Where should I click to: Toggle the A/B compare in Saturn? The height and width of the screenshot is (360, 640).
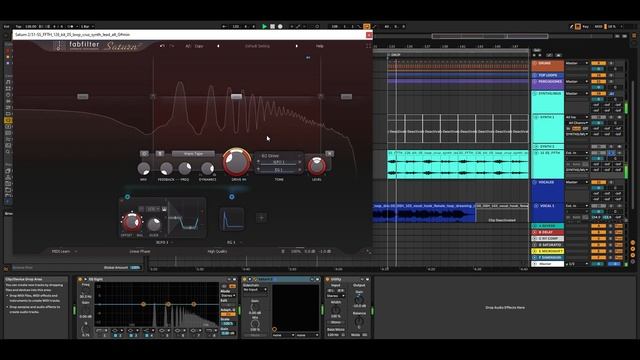188,46
